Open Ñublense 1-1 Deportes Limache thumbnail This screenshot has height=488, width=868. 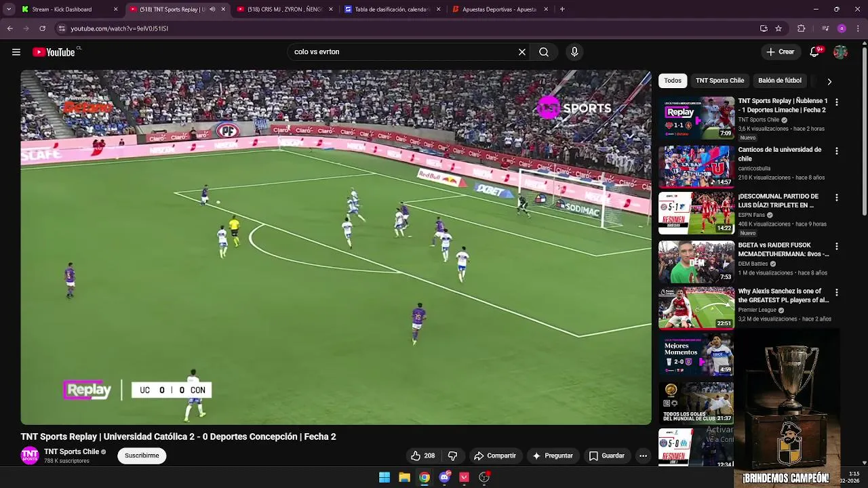pos(696,117)
